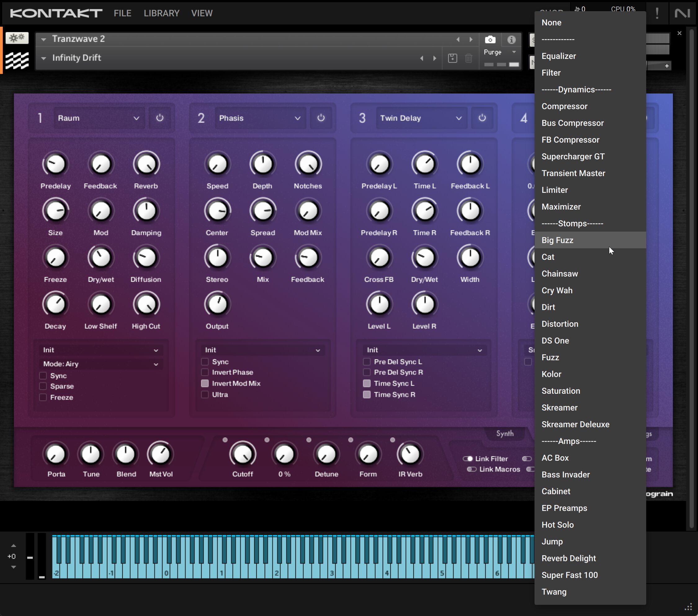Image resolution: width=698 pixels, height=616 pixels.
Task: Adjust the Cutoff macro knob
Action: (x=243, y=454)
